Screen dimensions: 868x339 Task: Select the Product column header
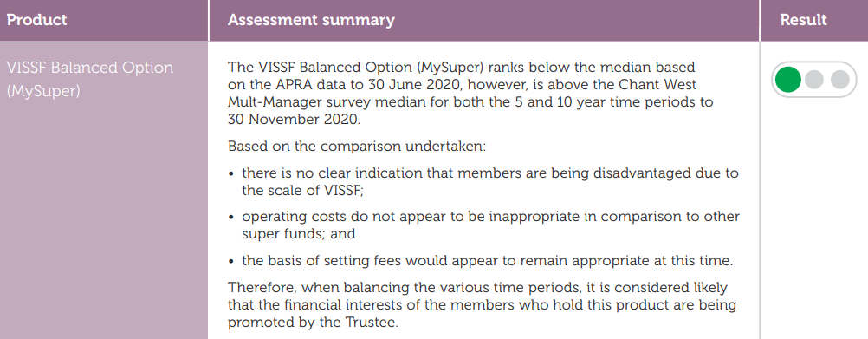[x=37, y=20]
